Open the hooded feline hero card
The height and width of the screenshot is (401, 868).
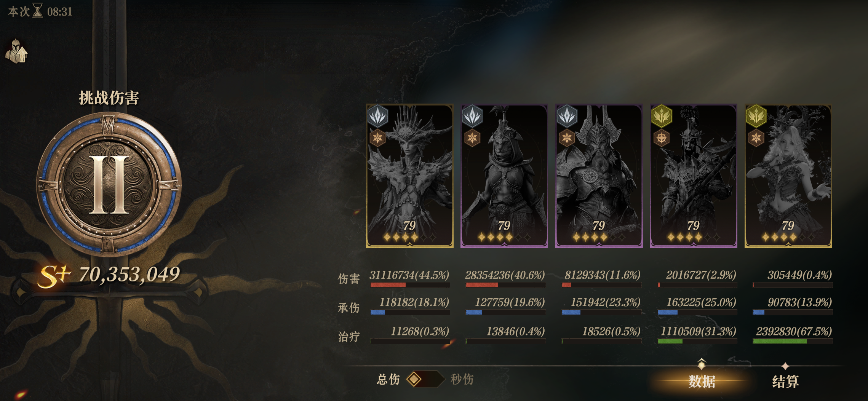[504, 176]
